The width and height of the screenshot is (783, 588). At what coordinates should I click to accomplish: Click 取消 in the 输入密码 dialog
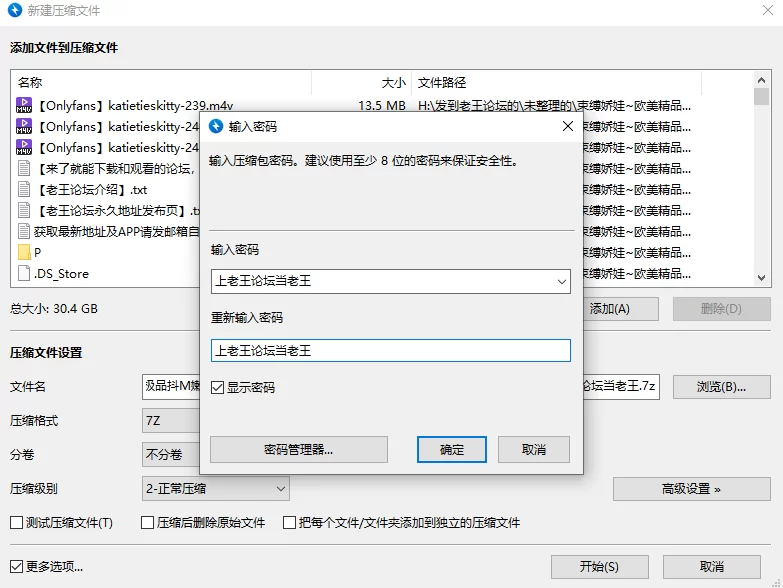pyautogui.click(x=534, y=450)
